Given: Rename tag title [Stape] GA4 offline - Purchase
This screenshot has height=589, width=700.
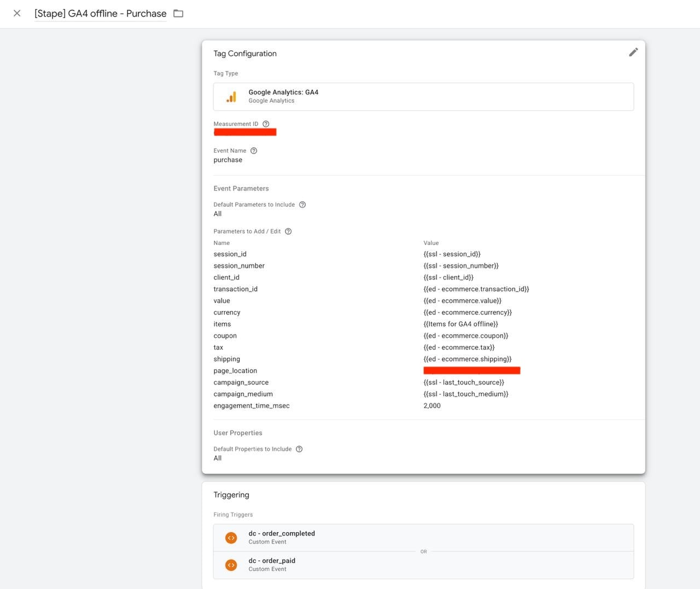Looking at the screenshot, I should (x=101, y=14).
